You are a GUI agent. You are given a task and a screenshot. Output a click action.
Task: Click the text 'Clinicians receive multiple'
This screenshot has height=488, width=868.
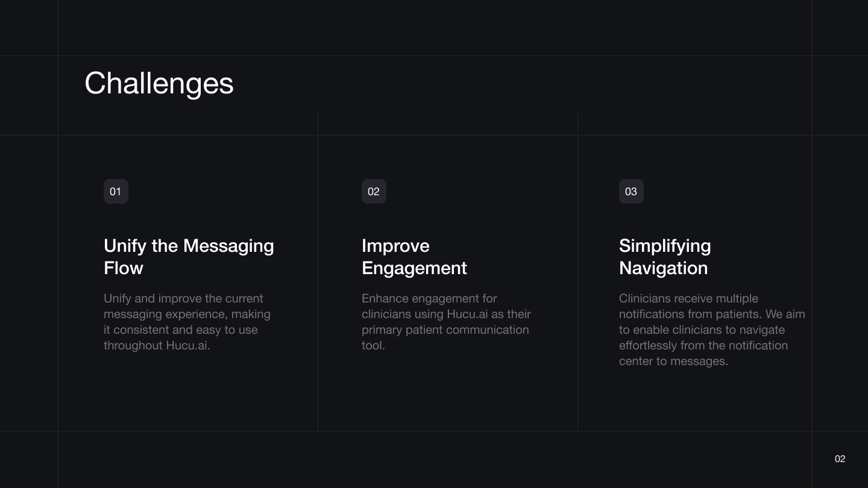coord(688,298)
